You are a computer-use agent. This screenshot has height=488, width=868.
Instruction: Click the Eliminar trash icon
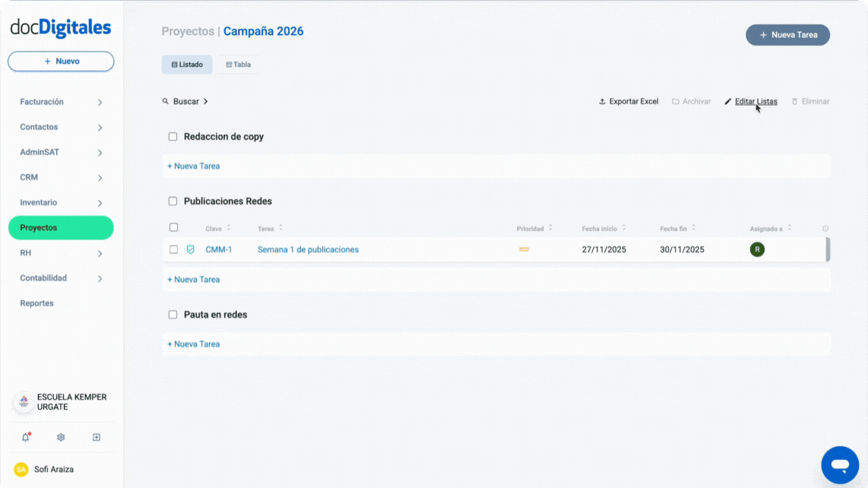pos(794,101)
